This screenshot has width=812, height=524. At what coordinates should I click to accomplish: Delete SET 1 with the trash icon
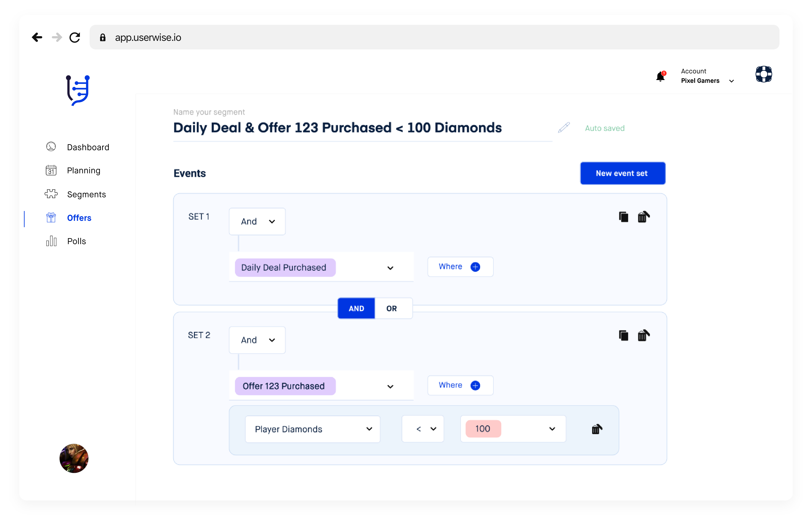(643, 217)
